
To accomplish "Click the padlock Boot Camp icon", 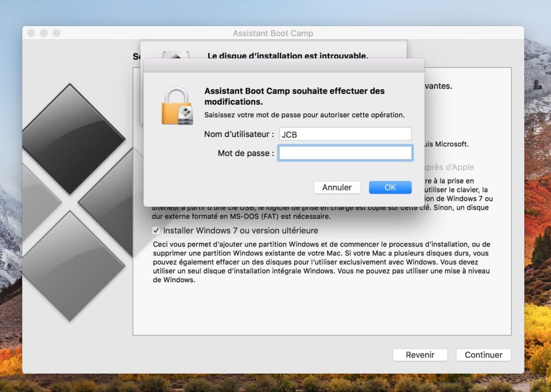I will (x=176, y=106).
